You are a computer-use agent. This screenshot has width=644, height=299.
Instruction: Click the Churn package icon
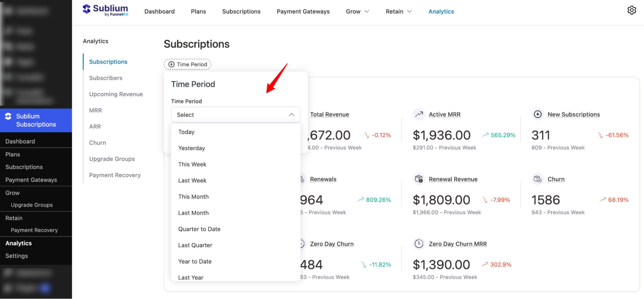pos(537,179)
